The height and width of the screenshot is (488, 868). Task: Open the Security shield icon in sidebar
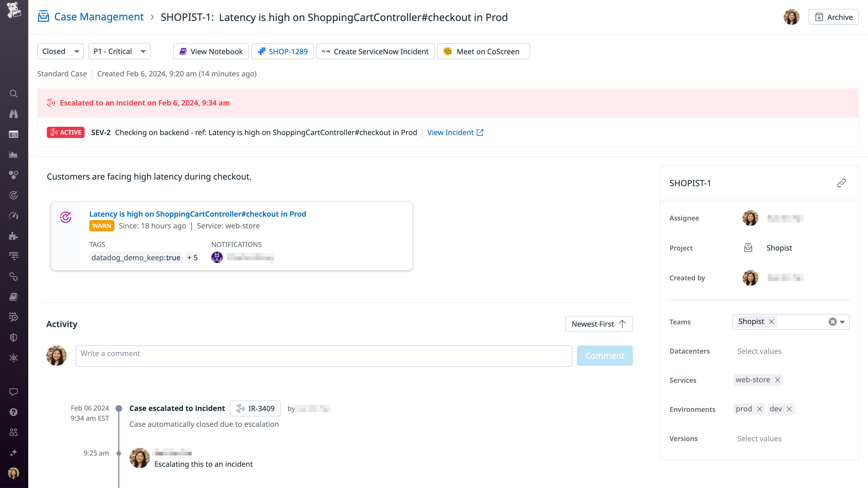(x=14, y=338)
